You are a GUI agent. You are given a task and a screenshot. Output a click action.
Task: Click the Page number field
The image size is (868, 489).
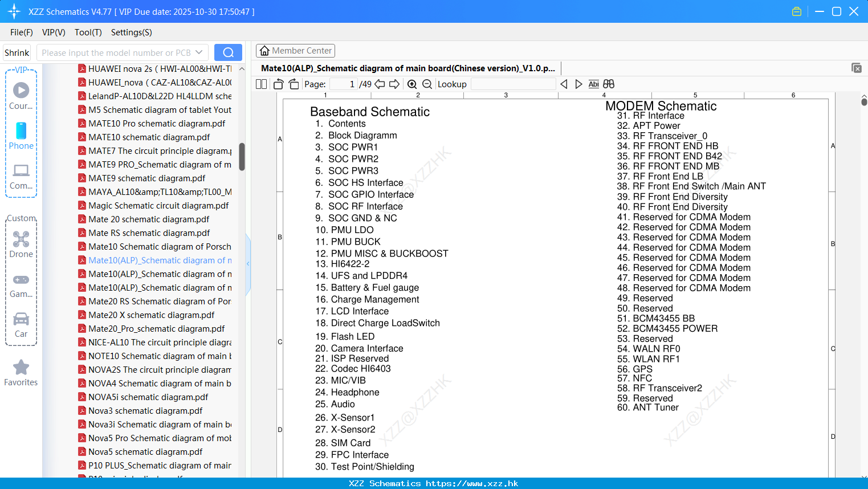tap(343, 84)
